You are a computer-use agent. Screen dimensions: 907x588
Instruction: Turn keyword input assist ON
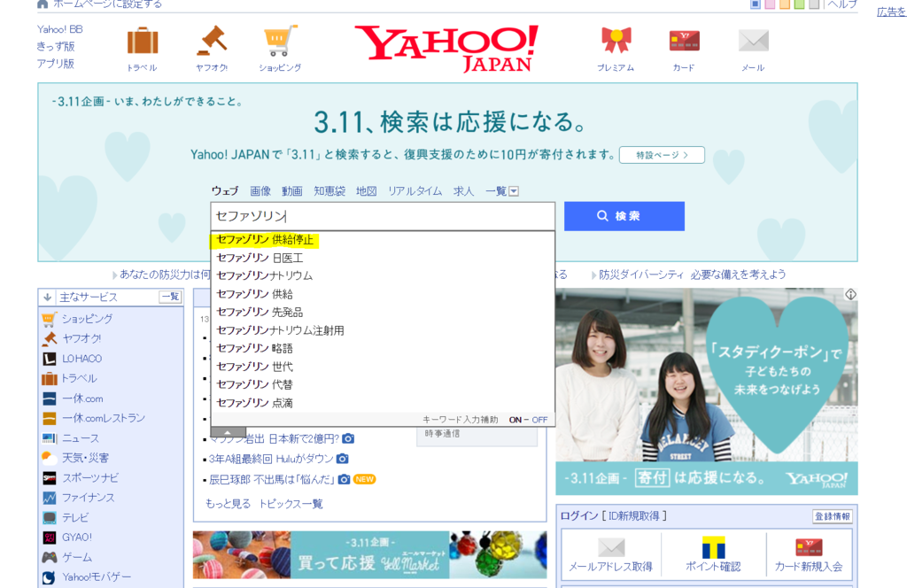tap(515, 420)
